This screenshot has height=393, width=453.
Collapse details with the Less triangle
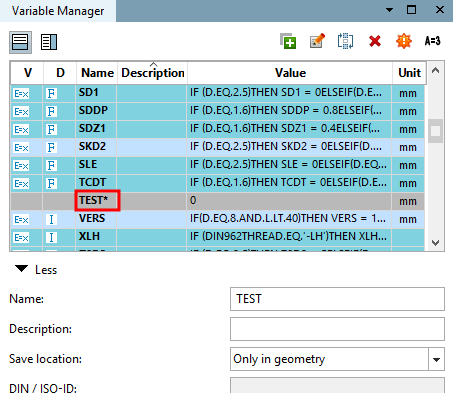click(x=22, y=269)
